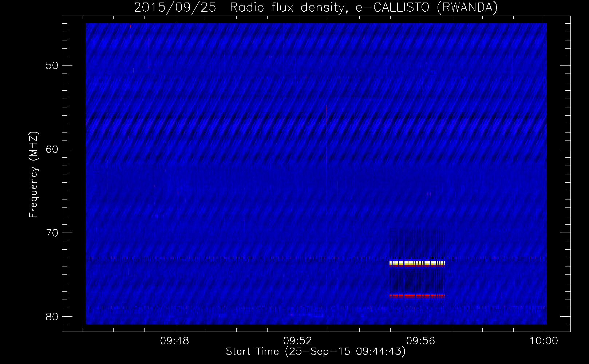Image resolution: width=589 pixels, height=364 pixels.
Task: Click the time tick label "10:00"
Action: pyautogui.click(x=544, y=341)
